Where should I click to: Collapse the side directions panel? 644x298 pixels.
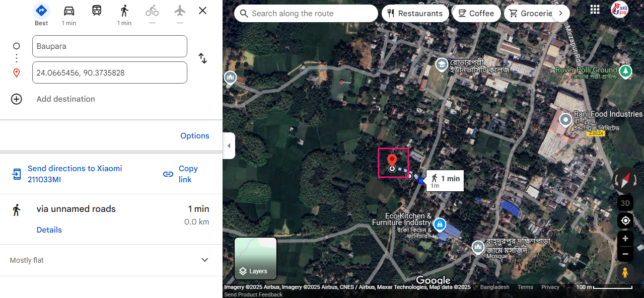[x=229, y=146]
